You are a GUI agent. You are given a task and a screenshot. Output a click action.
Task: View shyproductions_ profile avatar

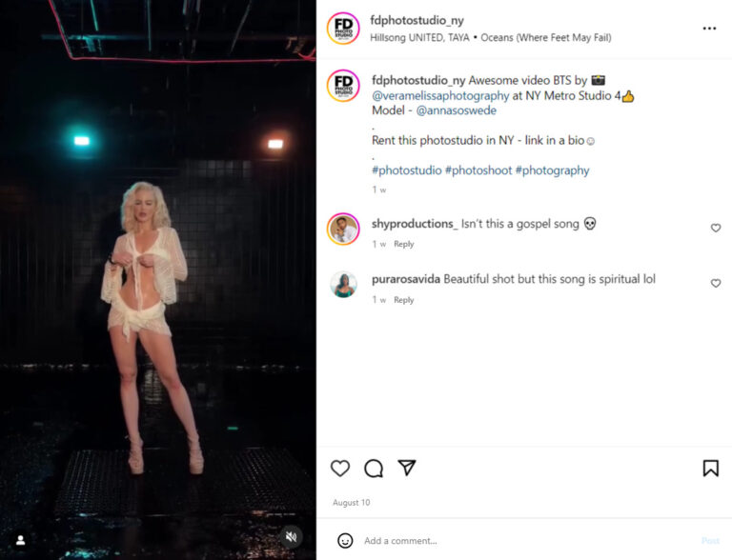343,230
